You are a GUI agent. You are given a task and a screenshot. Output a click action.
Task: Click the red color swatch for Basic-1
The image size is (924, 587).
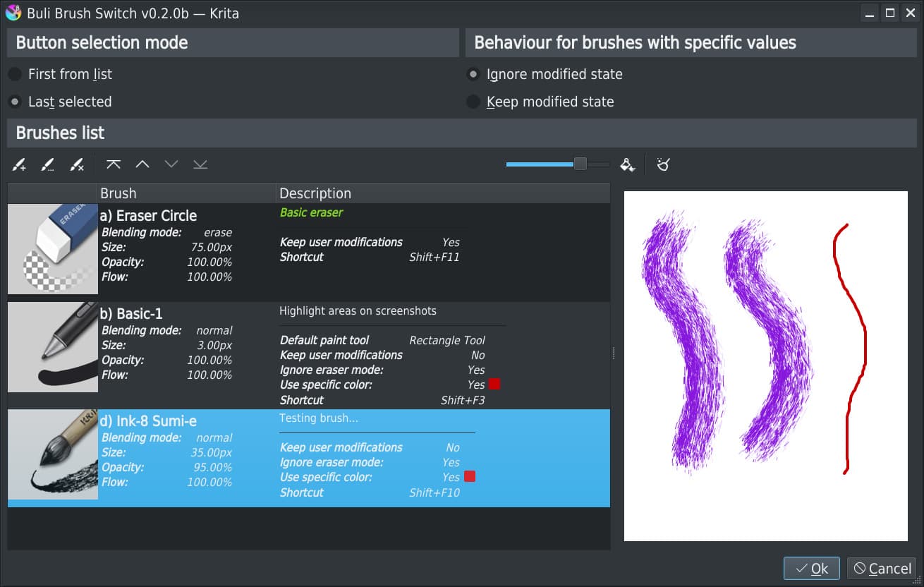(494, 384)
